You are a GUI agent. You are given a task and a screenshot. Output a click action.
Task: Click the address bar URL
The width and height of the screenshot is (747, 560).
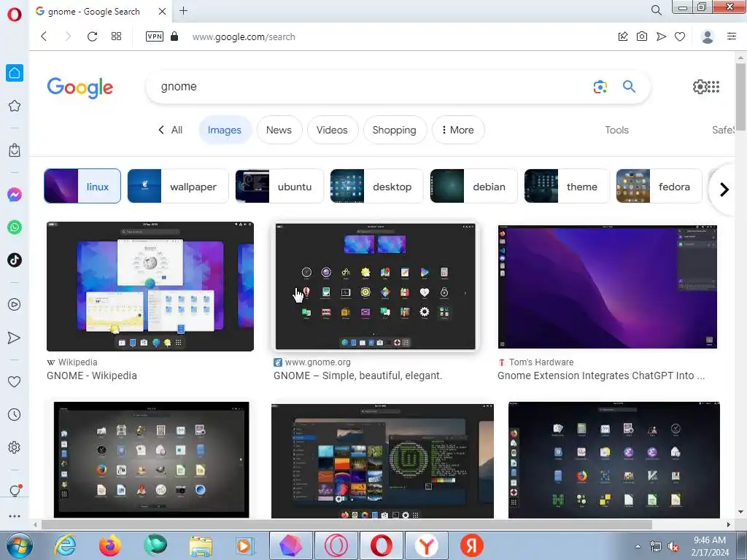[x=244, y=36]
